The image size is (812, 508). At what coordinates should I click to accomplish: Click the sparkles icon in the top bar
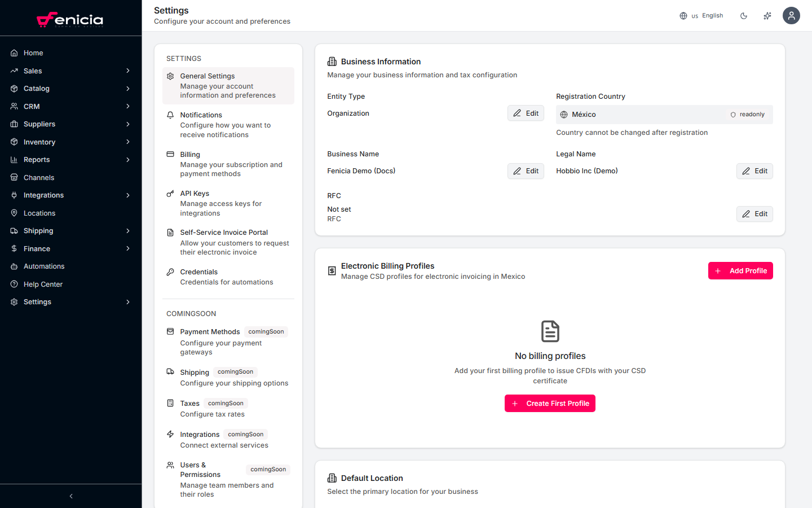click(x=767, y=15)
